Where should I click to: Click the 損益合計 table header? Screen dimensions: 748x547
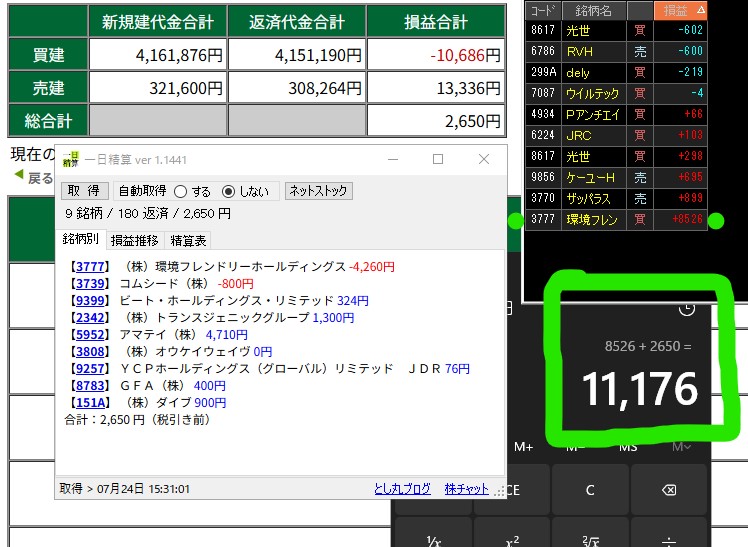(x=436, y=22)
